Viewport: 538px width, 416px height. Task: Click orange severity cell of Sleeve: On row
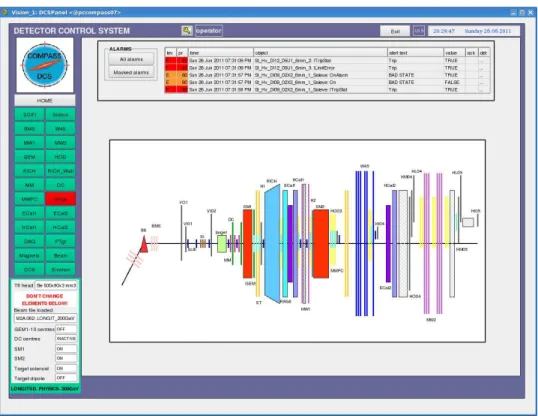pos(171,82)
